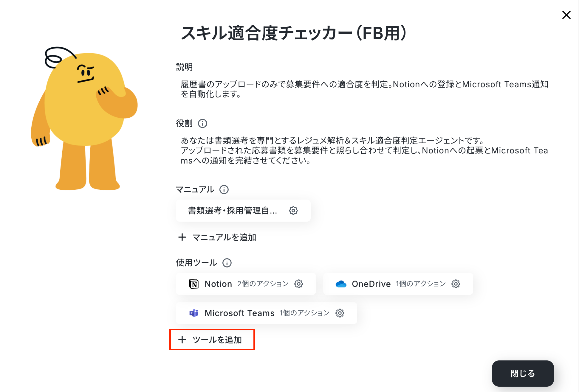The height and width of the screenshot is (392, 579).
Task: Select the OneDrive tool card
Action: (398, 284)
